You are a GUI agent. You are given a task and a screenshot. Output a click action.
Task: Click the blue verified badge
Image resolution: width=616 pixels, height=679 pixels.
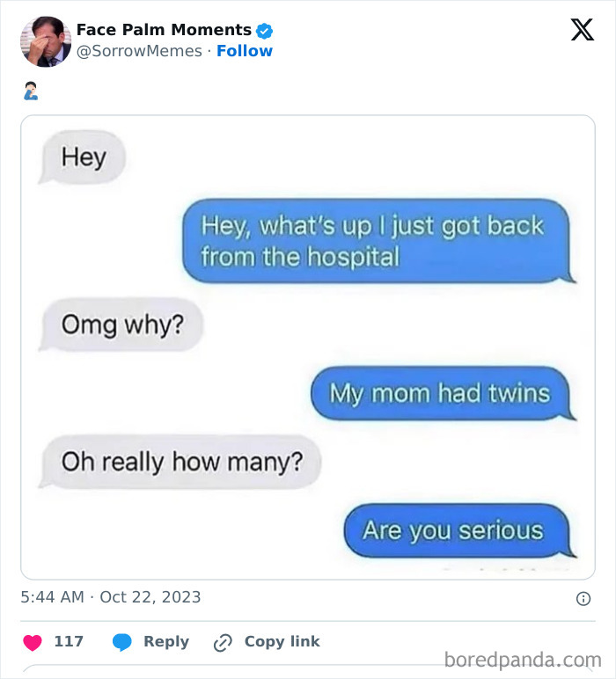coord(264,31)
